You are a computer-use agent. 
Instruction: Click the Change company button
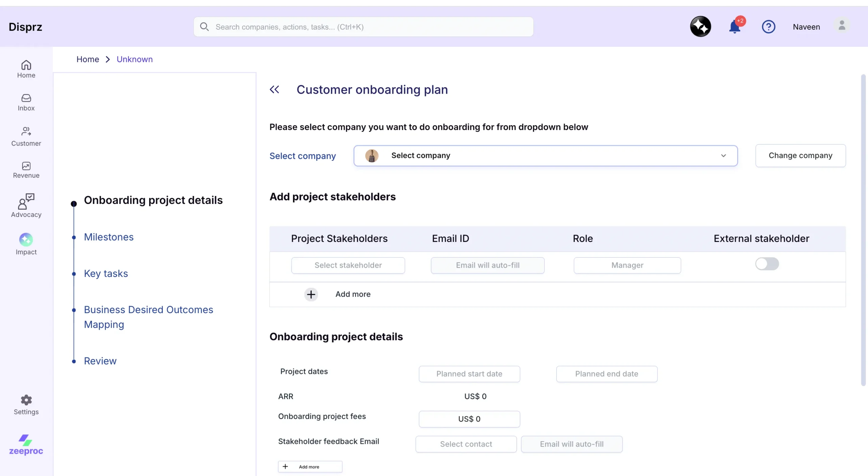tap(800, 156)
